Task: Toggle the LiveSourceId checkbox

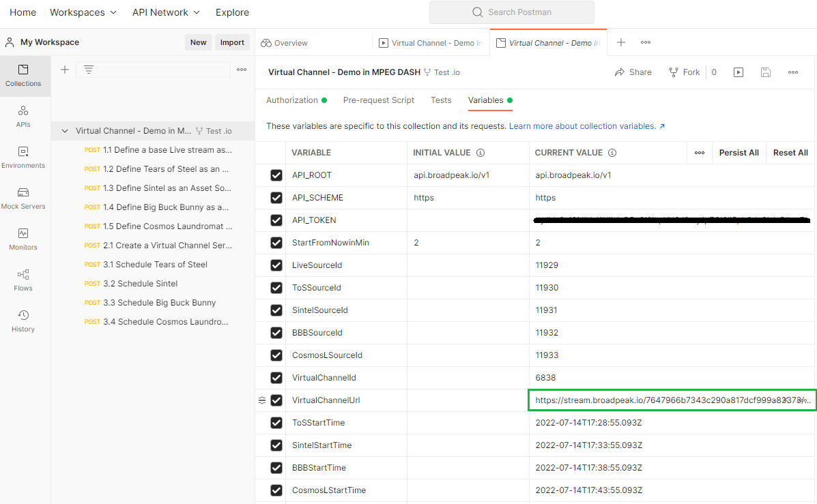Action: click(276, 265)
